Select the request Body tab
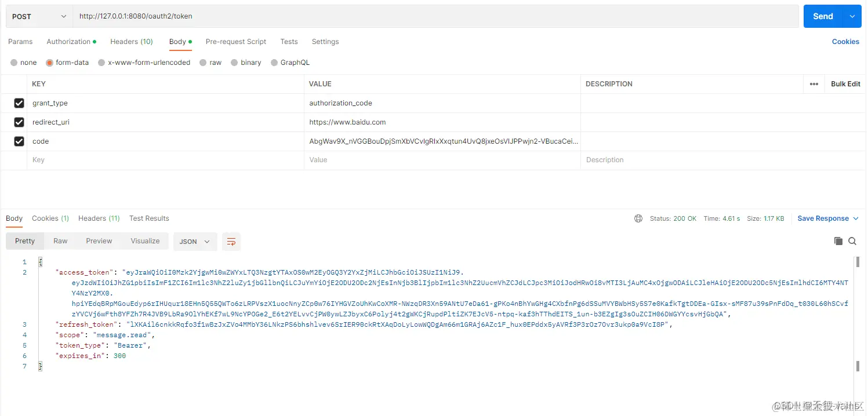 pyautogui.click(x=180, y=42)
